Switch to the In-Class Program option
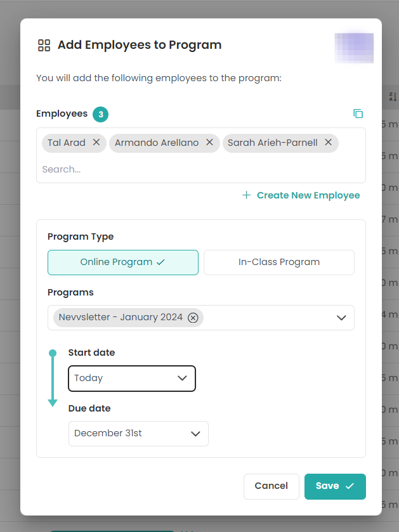This screenshot has height=532, width=399. click(x=278, y=262)
